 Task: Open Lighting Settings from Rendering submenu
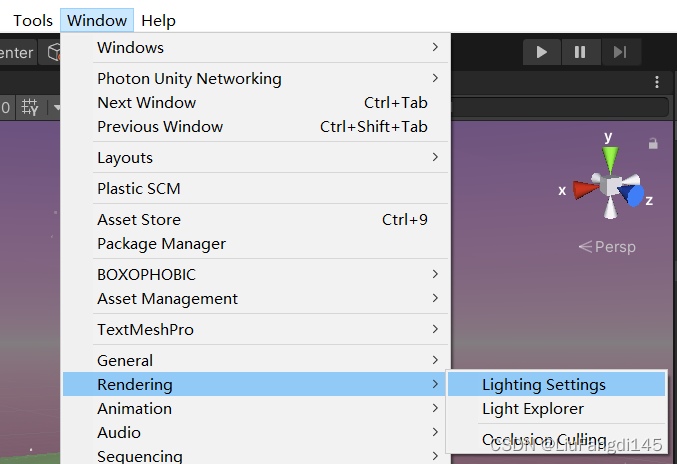[x=557, y=384]
